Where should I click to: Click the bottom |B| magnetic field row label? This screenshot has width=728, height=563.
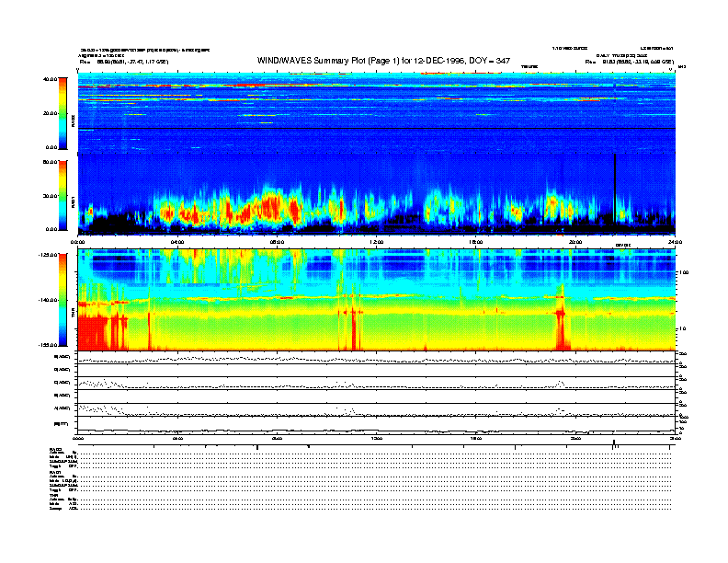point(61,423)
